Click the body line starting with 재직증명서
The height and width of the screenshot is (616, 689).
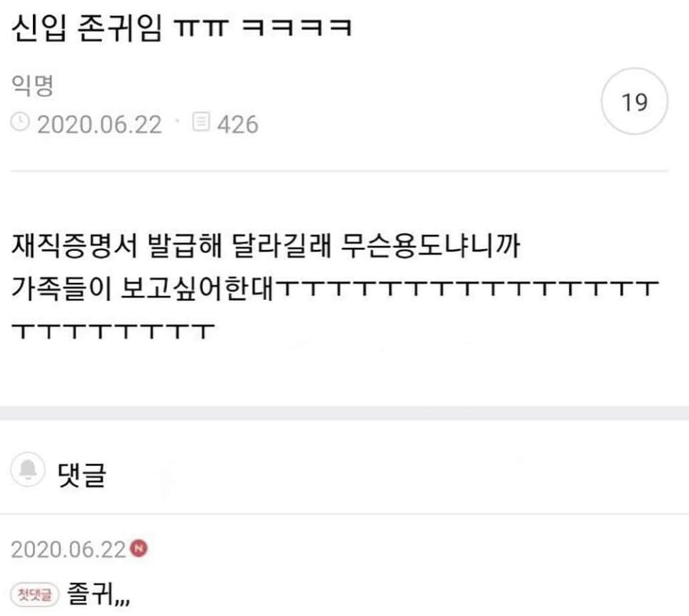[x=266, y=245]
